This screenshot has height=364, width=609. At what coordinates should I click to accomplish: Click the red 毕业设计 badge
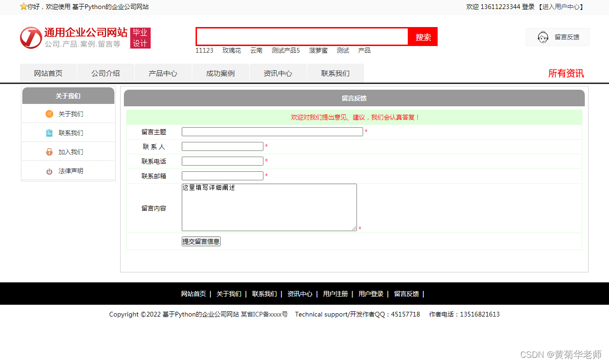point(141,38)
